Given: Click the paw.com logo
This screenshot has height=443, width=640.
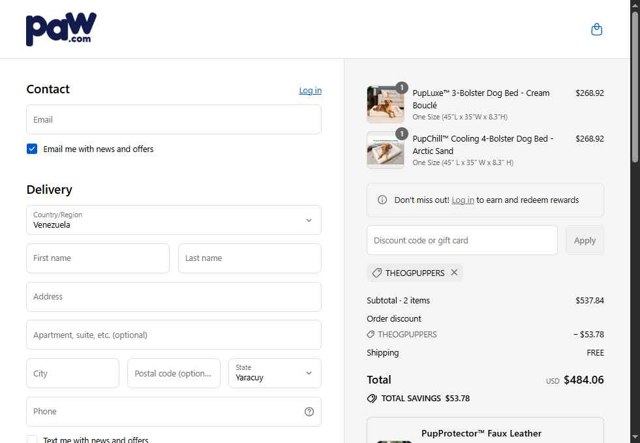Looking at the screenshot, I should click(x=61, y=29).
